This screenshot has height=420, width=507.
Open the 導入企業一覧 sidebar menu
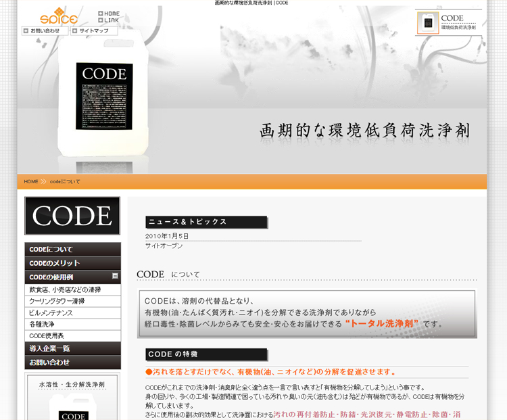coord(73,348)
